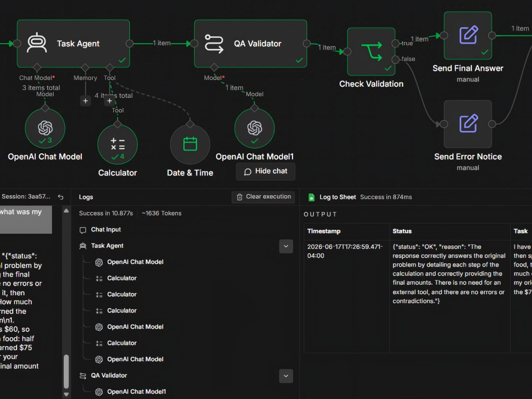Viewport: 532px width, 399px height.
Task: Click the OpenAI Chat Model1 log icon
Action: tap(99, 392)
